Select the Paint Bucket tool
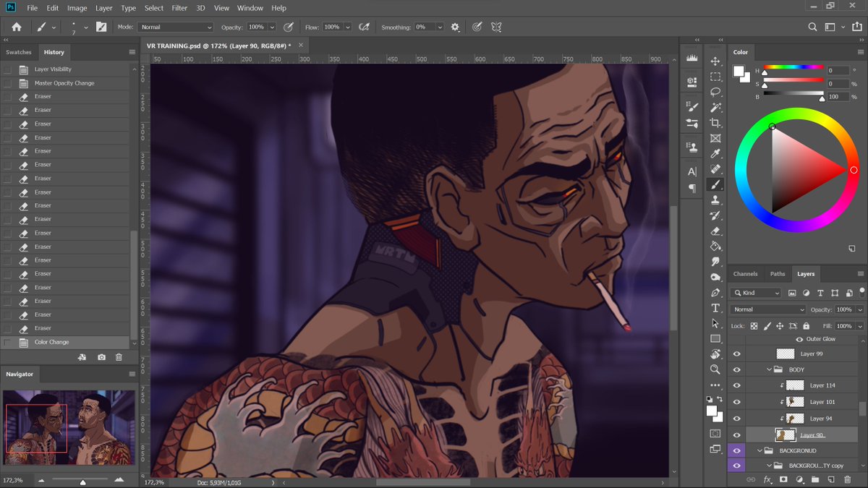Image resolution: width=868 pixels, height=488 pixels. [x=715, y=247]
